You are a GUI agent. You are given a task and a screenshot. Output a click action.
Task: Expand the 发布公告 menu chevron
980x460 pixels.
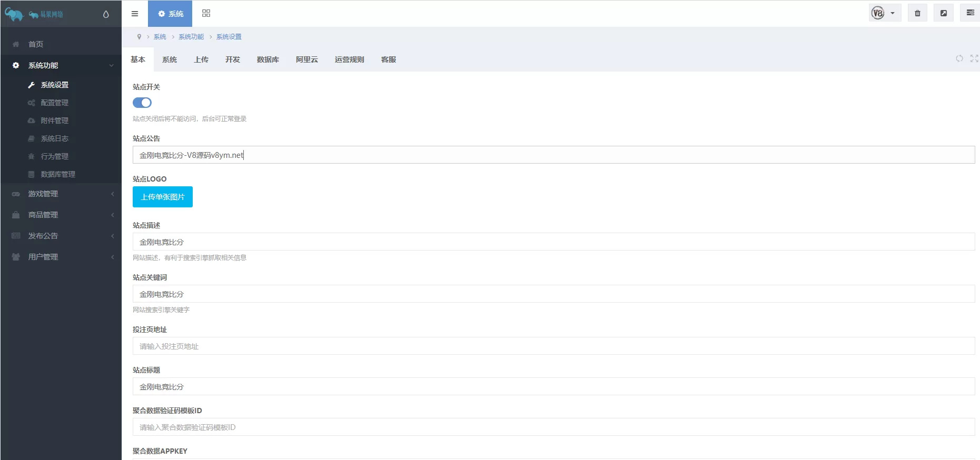tap(112, 236)
